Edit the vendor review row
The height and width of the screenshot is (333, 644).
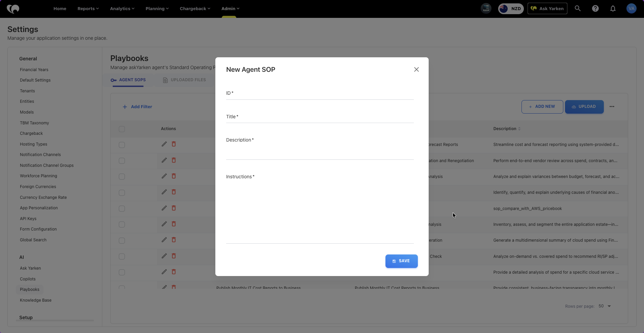[164, 160]
